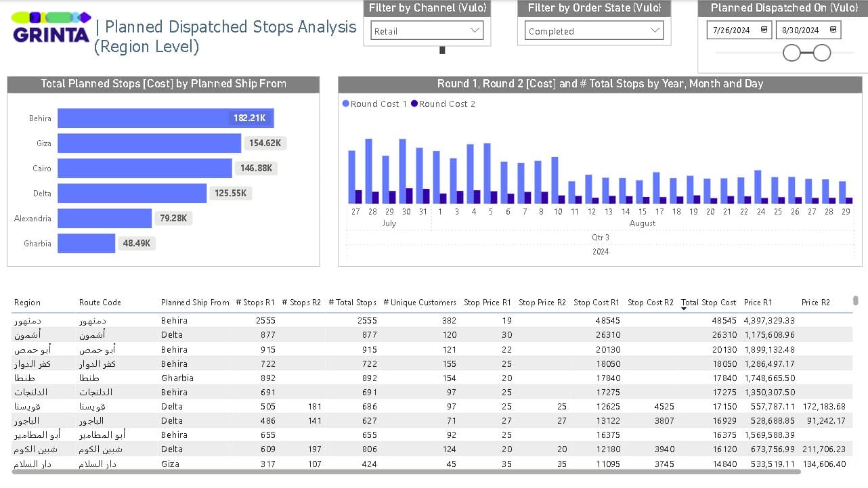Click total stop cost value 20130
This screenshot has height=488, width=868.
pyautogui.click(x=724, y=349)
